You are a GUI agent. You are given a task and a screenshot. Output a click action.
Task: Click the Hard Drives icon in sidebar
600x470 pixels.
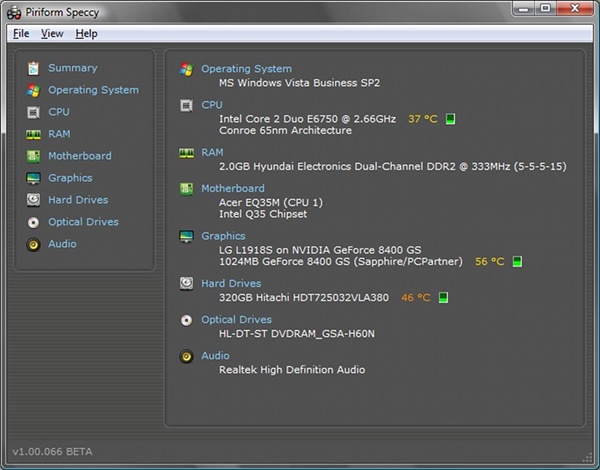(33, 200)
